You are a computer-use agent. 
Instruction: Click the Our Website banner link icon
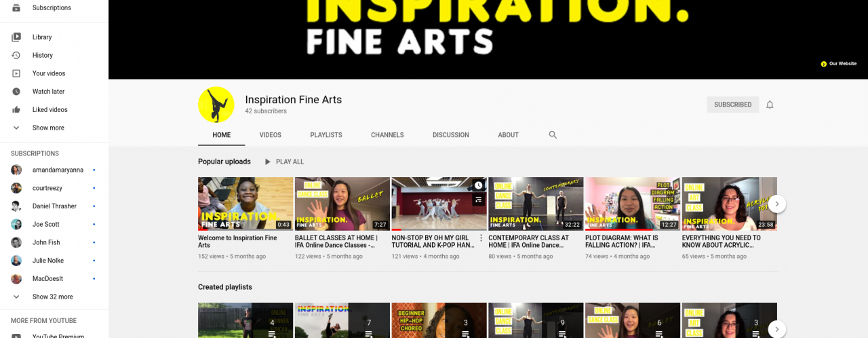[823, 64]
